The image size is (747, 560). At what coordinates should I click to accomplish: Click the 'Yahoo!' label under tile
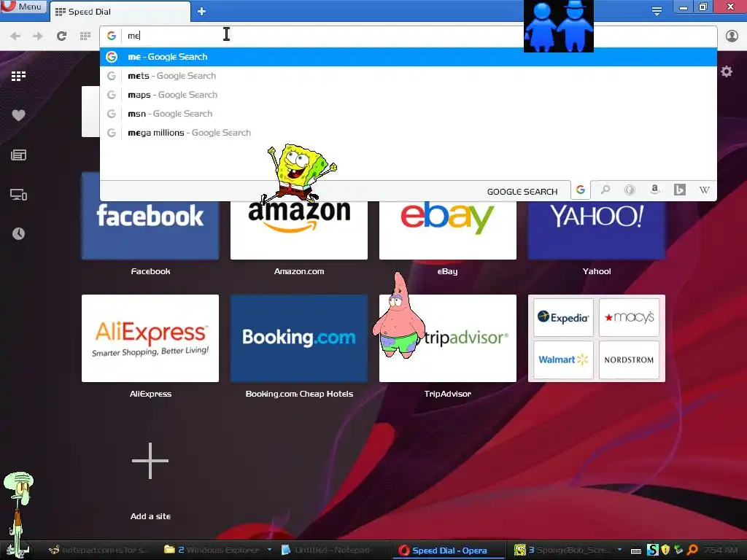click(597, 271)
